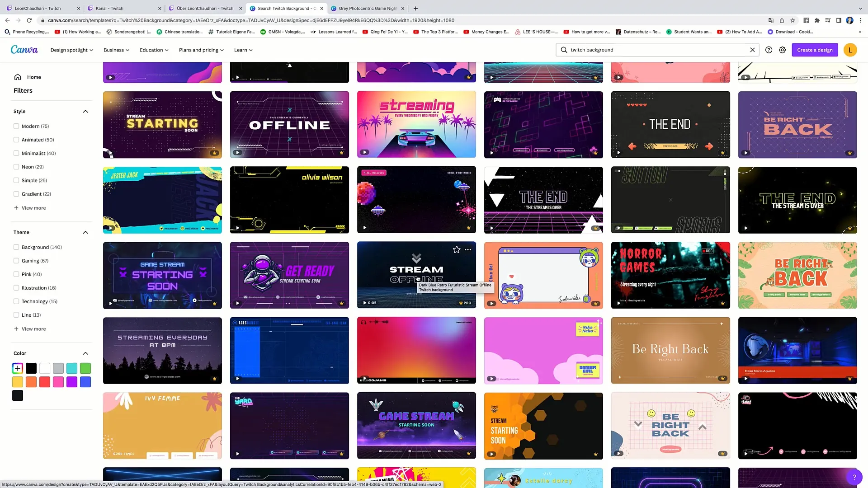Check the Line (13) filter

pos(16,315)
